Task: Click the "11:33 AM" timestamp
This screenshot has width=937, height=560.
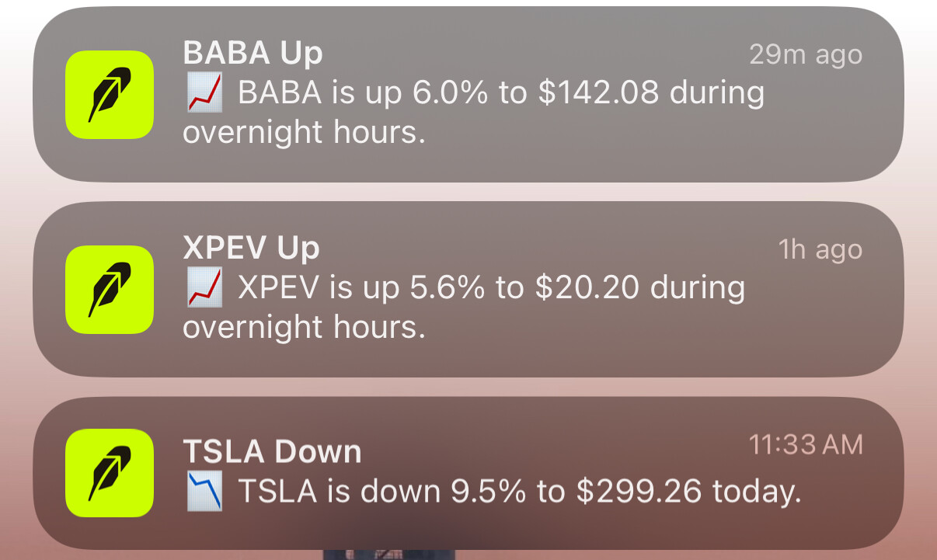Action: point(806,445)
